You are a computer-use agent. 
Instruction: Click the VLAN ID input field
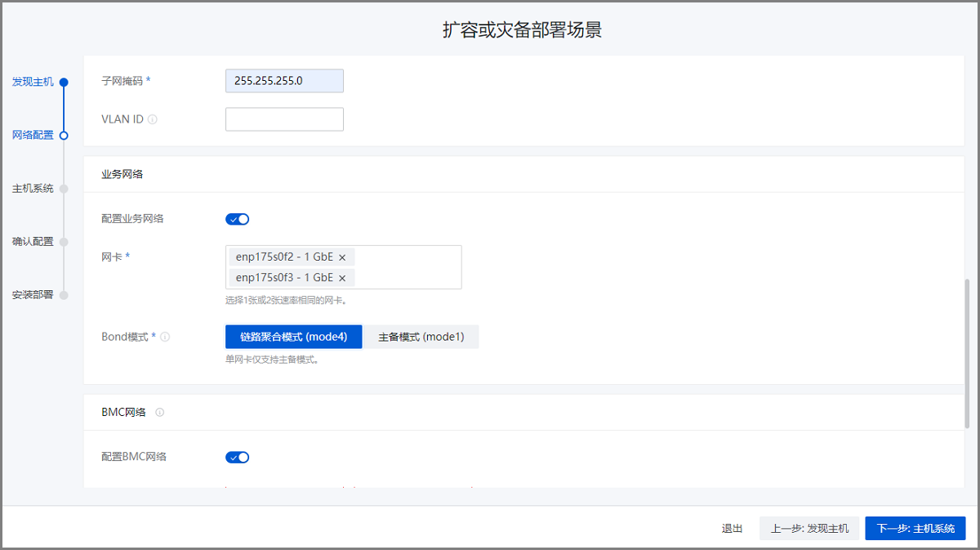pos(284,119)
